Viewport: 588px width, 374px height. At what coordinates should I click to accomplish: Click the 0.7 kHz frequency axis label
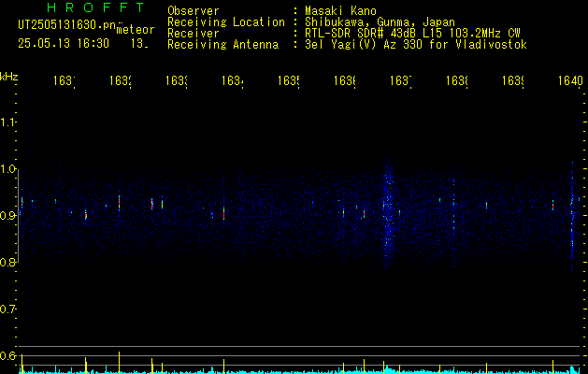pos(8,309)
